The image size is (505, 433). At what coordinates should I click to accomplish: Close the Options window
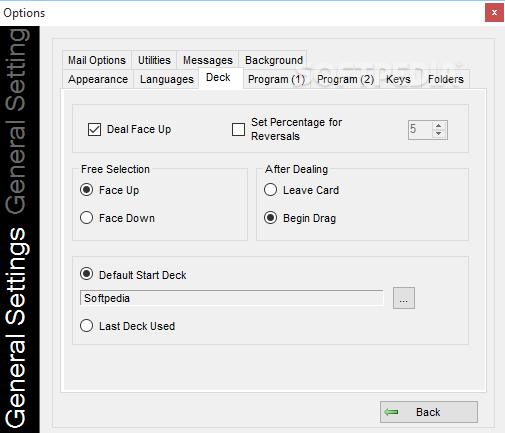[x=494, y=13]
